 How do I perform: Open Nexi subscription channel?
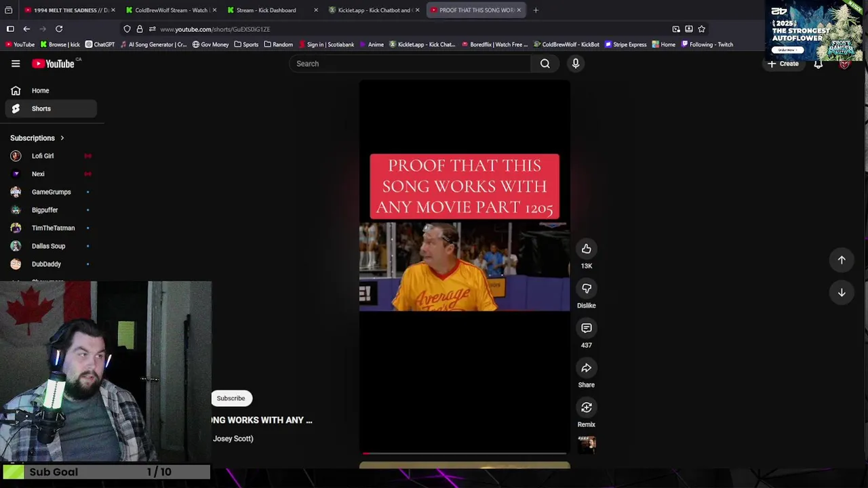51,174
